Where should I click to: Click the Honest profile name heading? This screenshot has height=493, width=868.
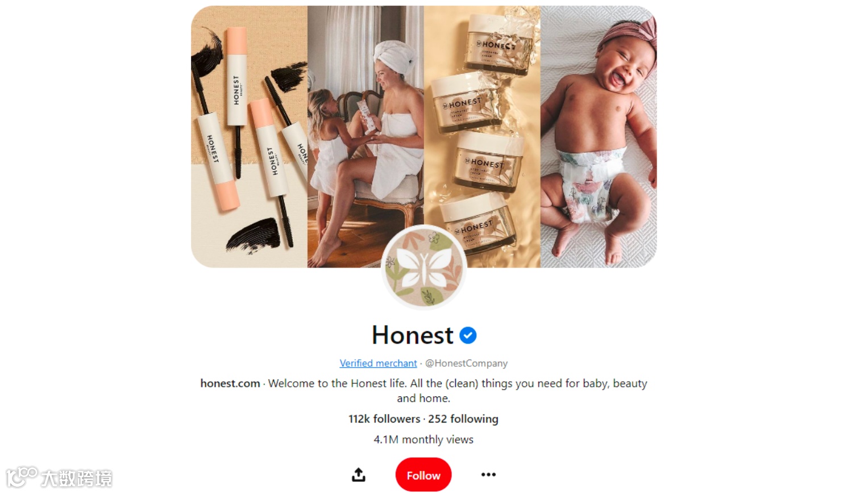click(x=413, y=335)
